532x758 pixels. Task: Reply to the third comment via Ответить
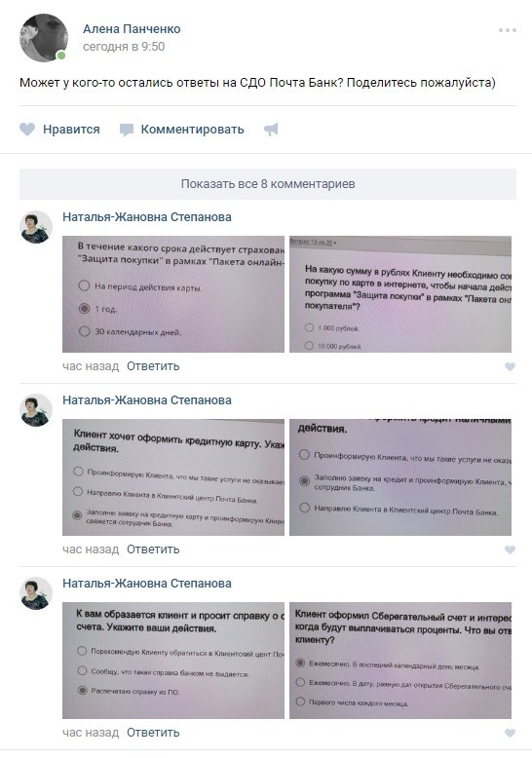(x=153, y=733)
